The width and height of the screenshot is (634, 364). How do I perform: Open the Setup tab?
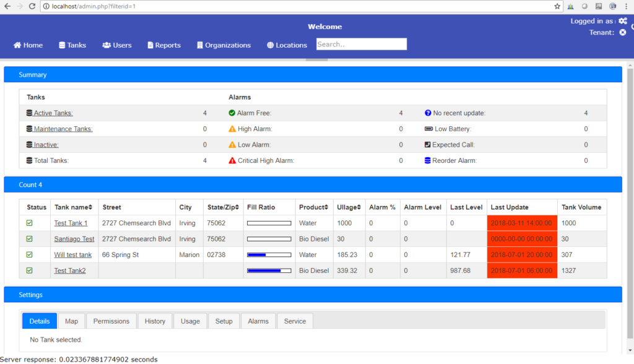click(224, 321)
